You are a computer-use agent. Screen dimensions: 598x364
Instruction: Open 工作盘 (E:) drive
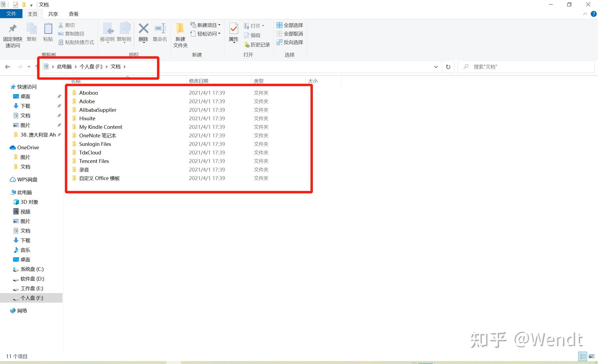click(x=32, y=288)
